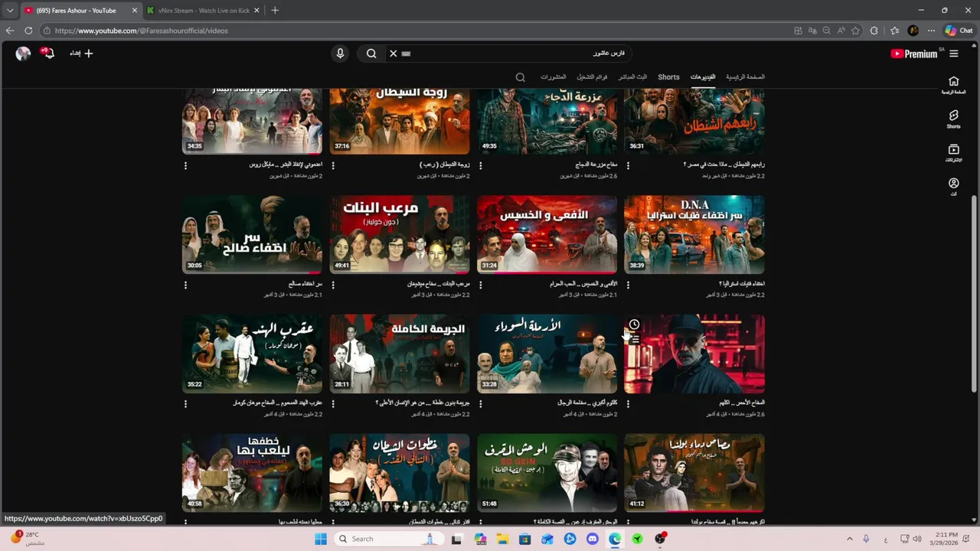Click the Create plus button
Viewport: 980px width, 551px height.
pos(81,54)
